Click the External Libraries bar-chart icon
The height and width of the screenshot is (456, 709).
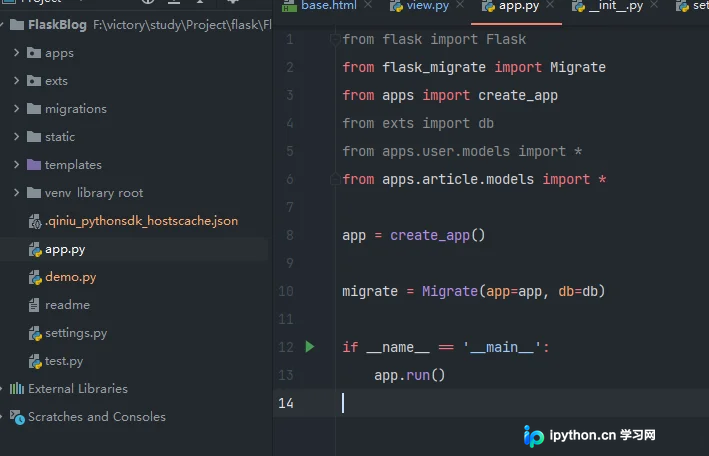click(x=17, y=389)
